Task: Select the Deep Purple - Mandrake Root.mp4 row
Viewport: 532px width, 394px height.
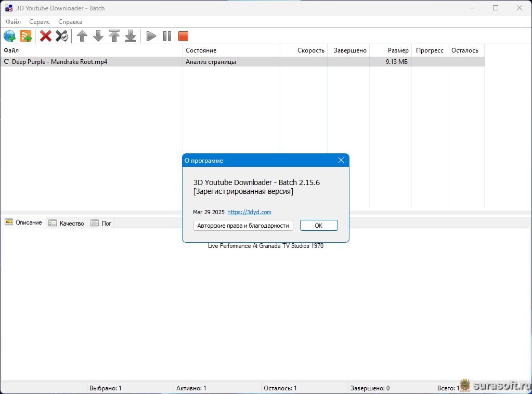Action: [x=242, y=62]
